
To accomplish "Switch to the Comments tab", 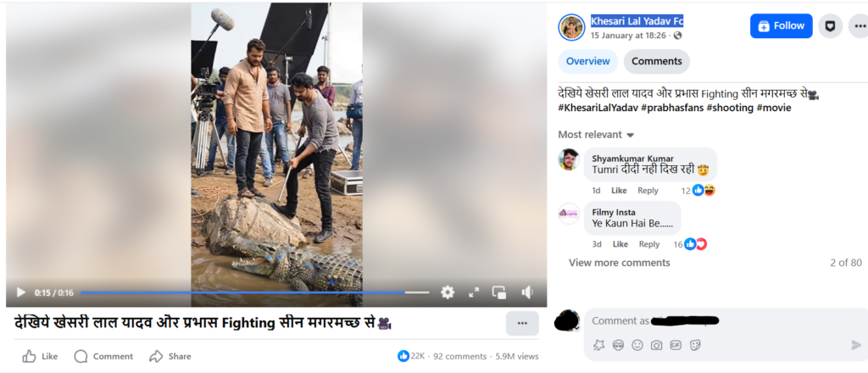I will (656, 61).
